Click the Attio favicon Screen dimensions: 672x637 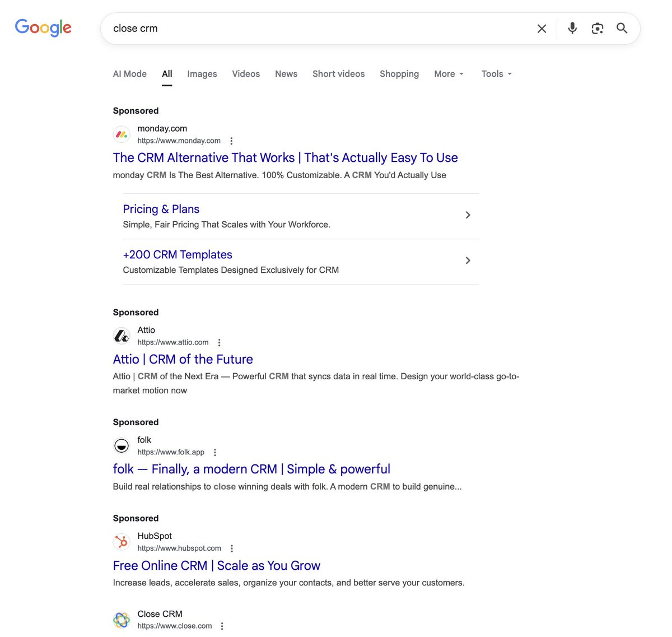(x=122, y=336)
